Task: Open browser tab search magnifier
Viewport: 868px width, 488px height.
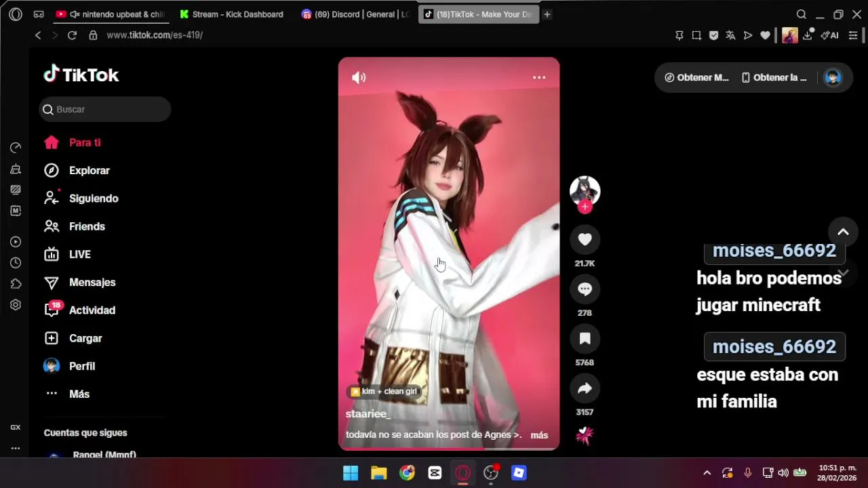Action: coord(801,14)
